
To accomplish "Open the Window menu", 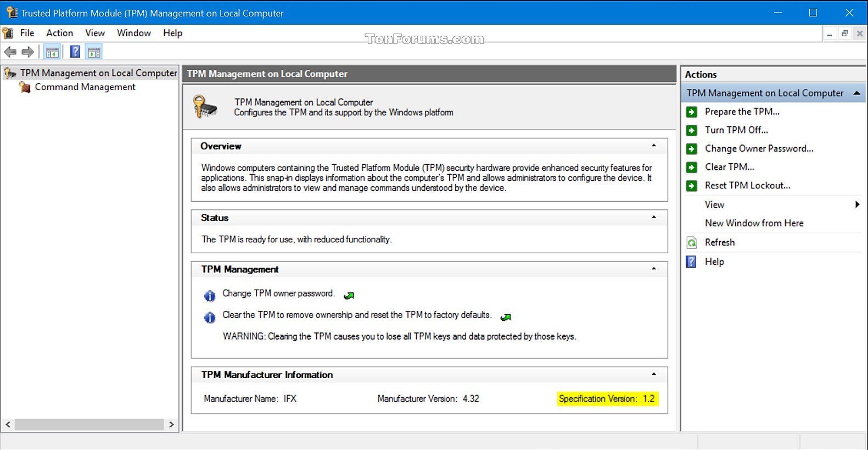I will click(x=134, y=33).
